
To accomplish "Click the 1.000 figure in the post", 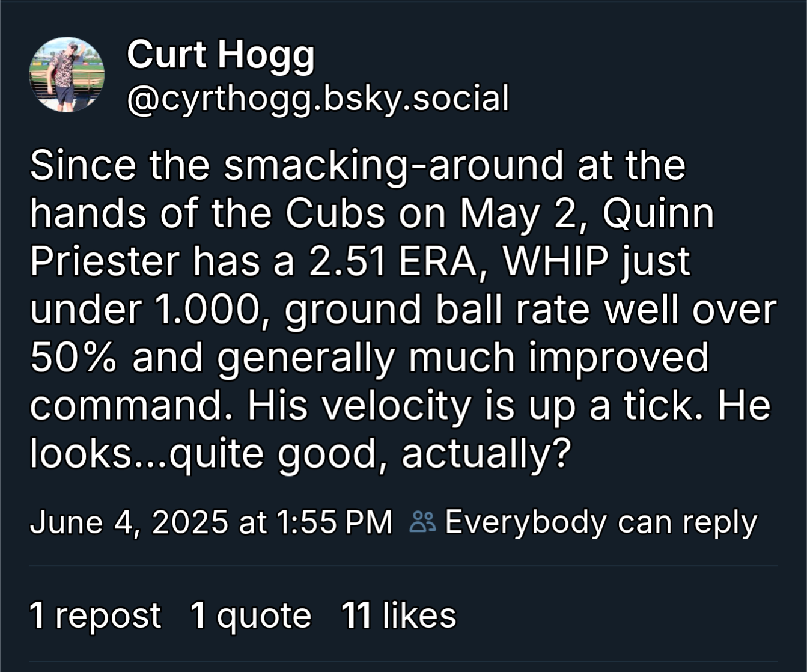I will point(211,309).
